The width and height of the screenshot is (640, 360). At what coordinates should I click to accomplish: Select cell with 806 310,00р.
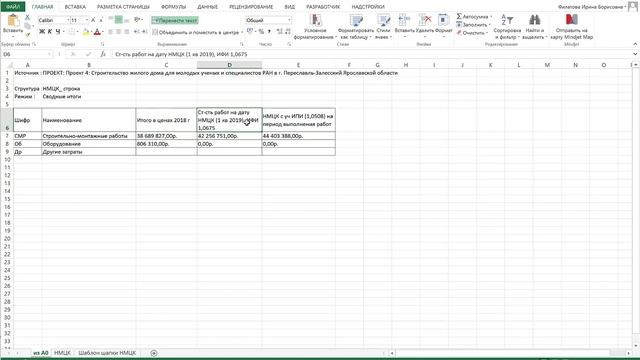click(x=166, y=144)
